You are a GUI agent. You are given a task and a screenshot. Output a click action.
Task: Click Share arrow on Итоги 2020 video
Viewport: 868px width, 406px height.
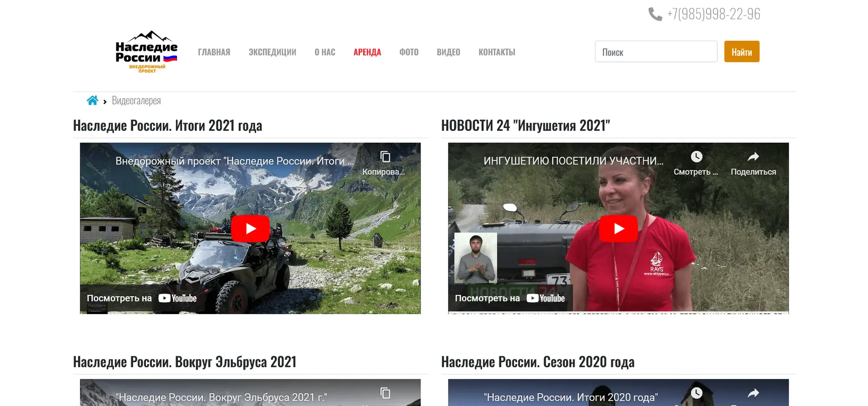pos(753,393)
